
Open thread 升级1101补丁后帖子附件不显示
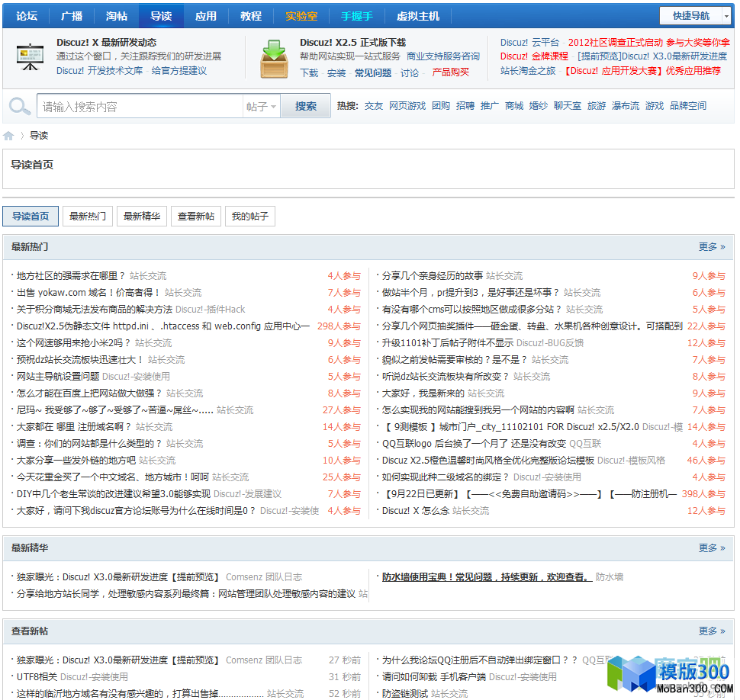click(x=448, y=343)
